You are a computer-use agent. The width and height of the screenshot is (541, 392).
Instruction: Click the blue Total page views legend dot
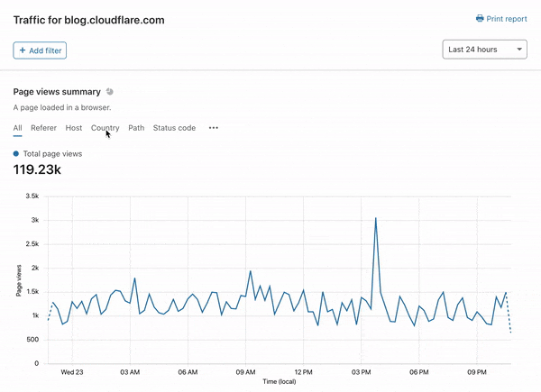pos(16,154)
